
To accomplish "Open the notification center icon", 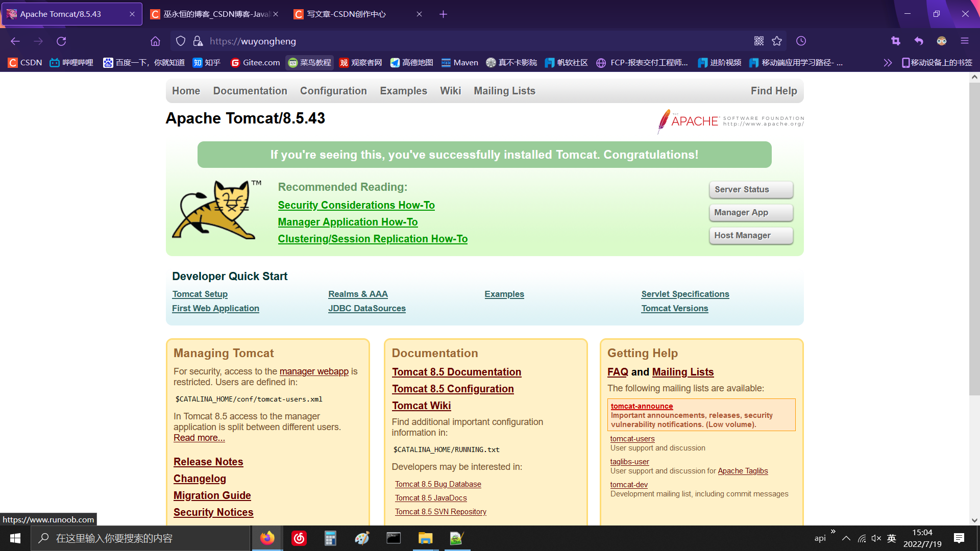I will point(959,538).
